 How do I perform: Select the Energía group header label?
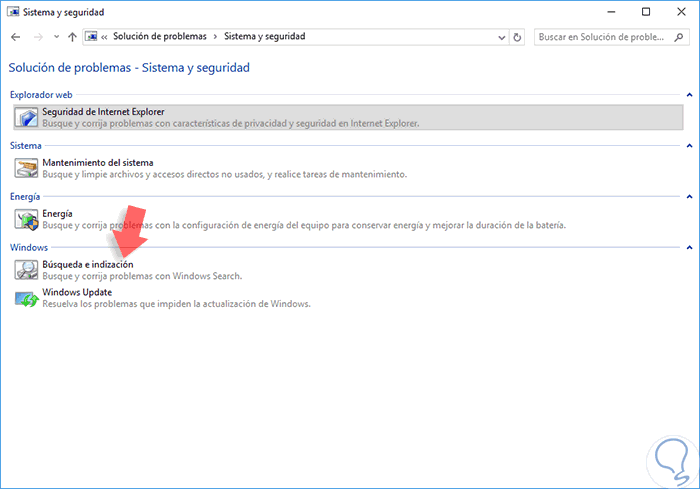[x=25, y=197]
